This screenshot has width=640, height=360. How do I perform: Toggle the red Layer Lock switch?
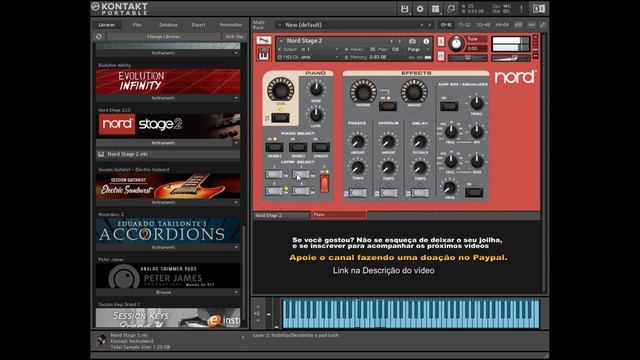point(324,184)
